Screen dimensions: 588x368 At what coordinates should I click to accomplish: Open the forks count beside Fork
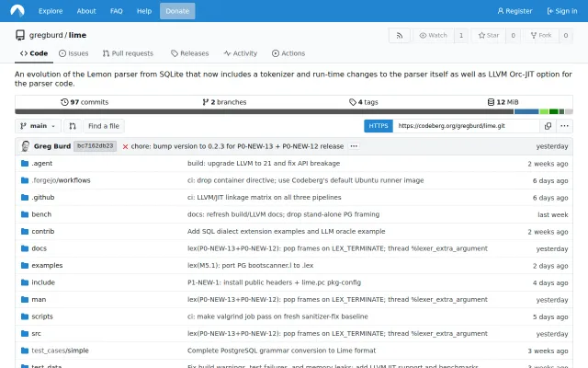[x=566, y=35]
